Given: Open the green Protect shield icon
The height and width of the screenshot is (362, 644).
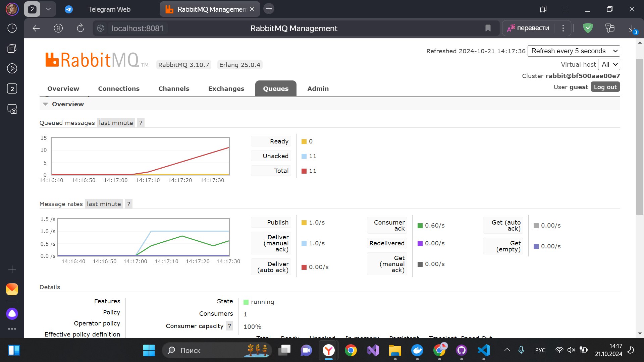Looking at the screenshot, I should tap(588, 28).
